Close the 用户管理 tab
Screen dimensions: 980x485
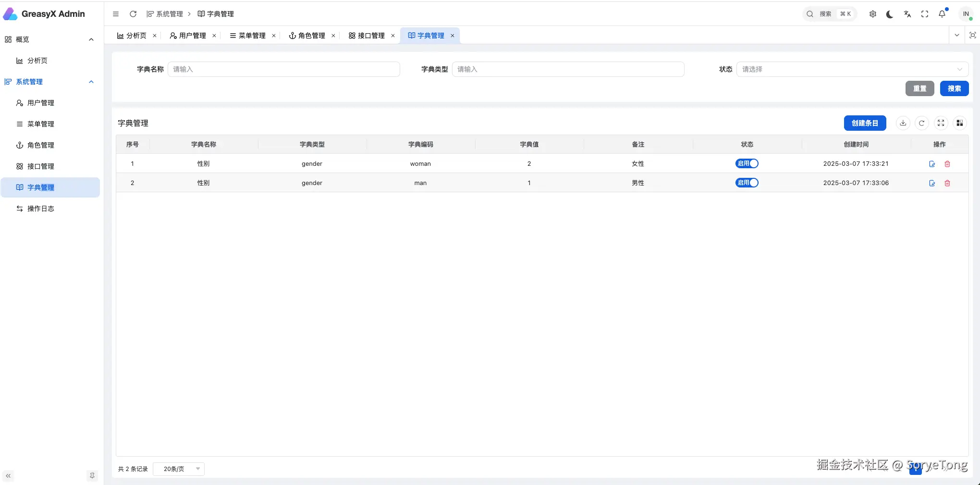(x=214, y=36)
